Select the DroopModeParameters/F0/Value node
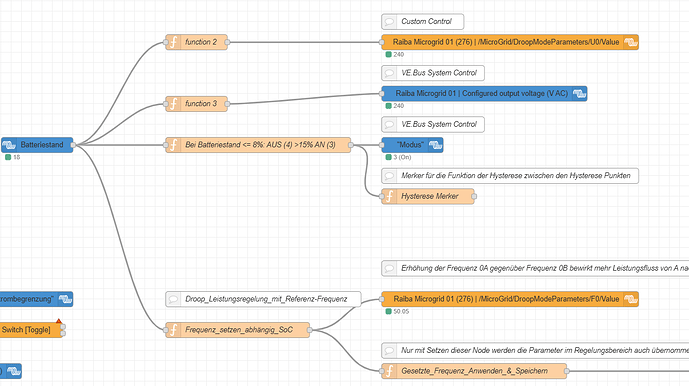 pos(510,299)
